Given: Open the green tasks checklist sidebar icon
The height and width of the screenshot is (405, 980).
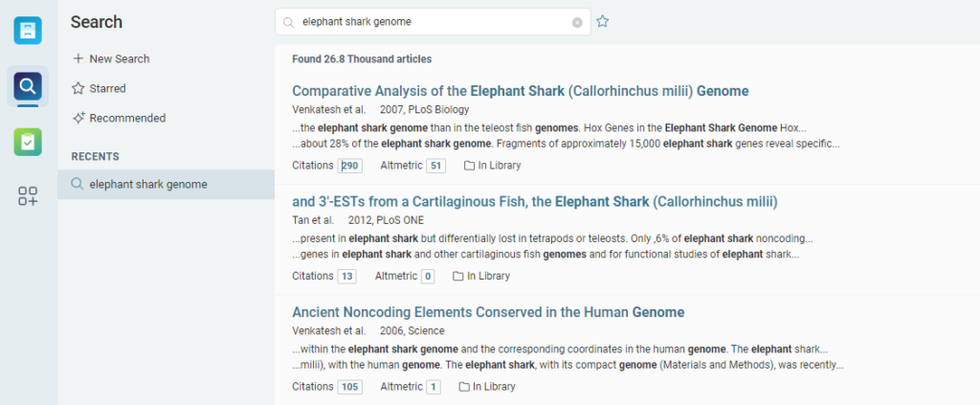Looking at the screenshot, I should [x=28, y=142].
